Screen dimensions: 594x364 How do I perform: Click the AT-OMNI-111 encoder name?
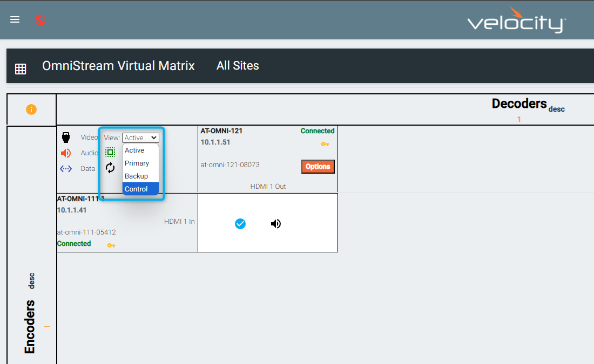[x=80, y=198]
